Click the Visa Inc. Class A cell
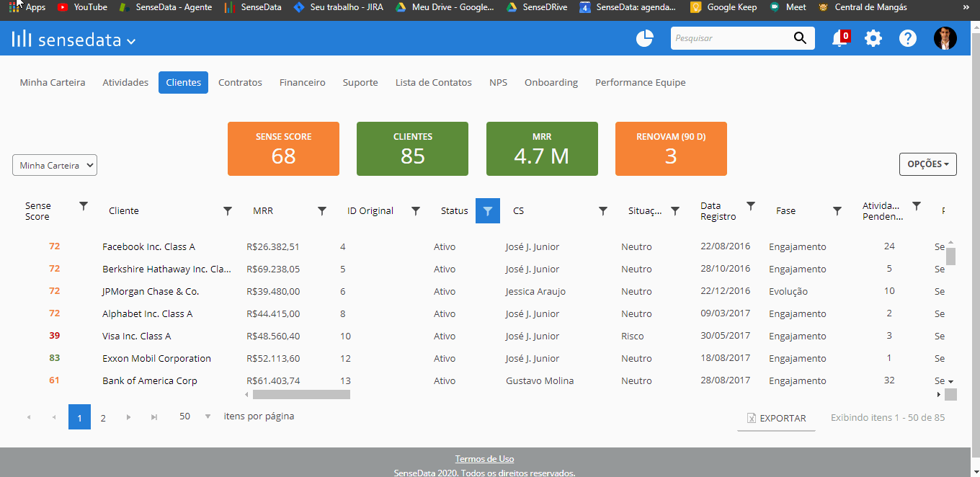980x477 pixels. [137, 336]
